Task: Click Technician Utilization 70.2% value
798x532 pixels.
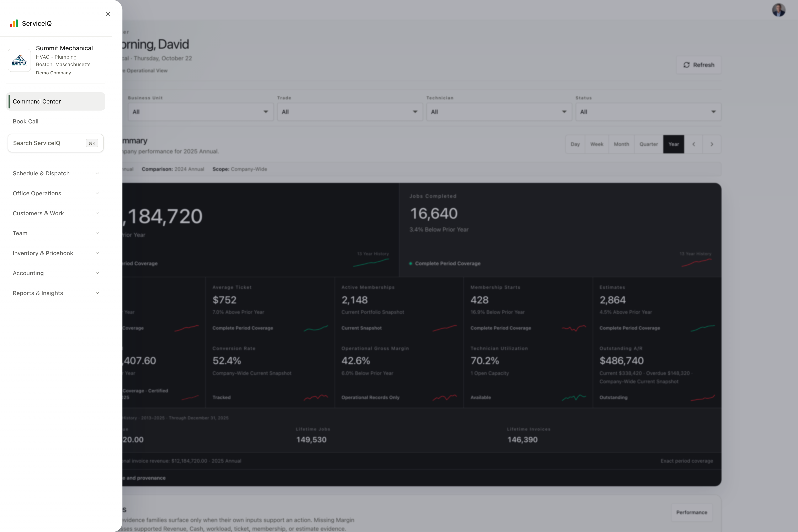Action: pyautogui.click(x=484, y=361)
